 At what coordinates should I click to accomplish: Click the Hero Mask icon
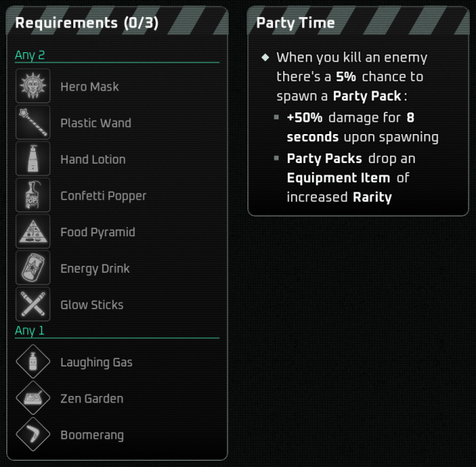click(x=33, y=87)
